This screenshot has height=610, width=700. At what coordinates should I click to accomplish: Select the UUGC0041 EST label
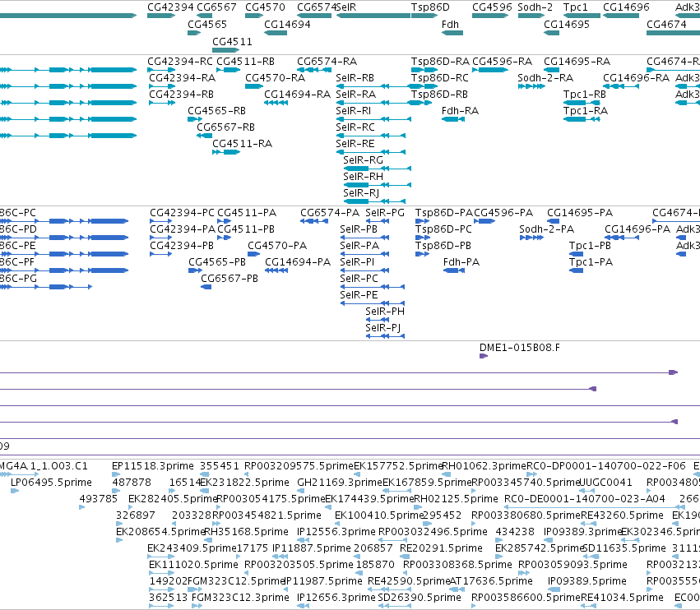[x=605, y=483]
